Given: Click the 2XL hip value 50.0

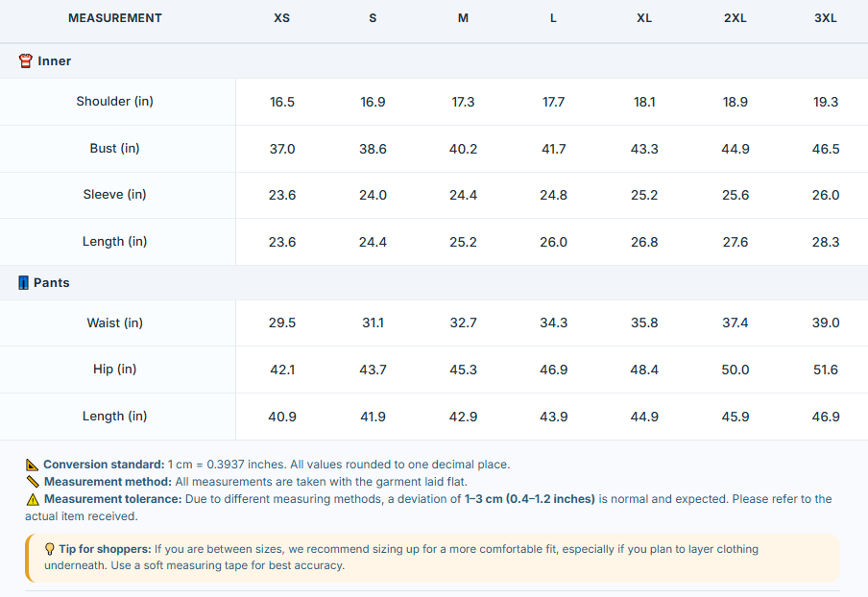Looking at the screenshot, I should 735,370.
